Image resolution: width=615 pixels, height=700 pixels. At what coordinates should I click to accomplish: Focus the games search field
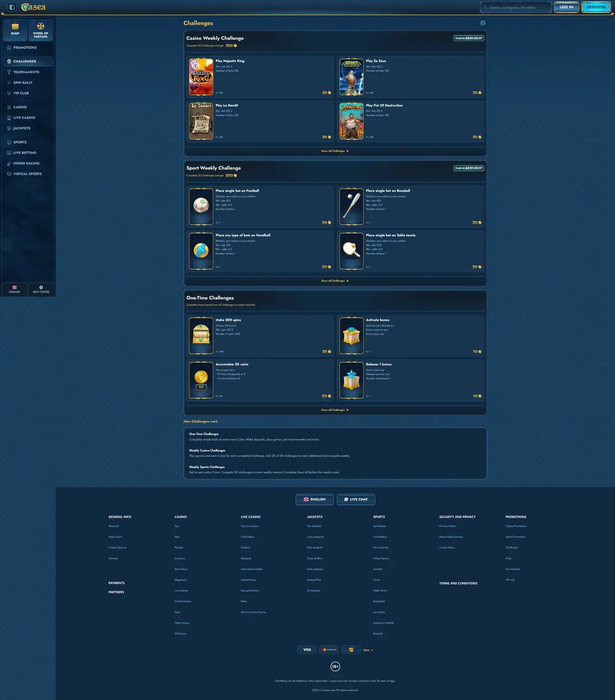pyautogui.click(x=516, y=7)
